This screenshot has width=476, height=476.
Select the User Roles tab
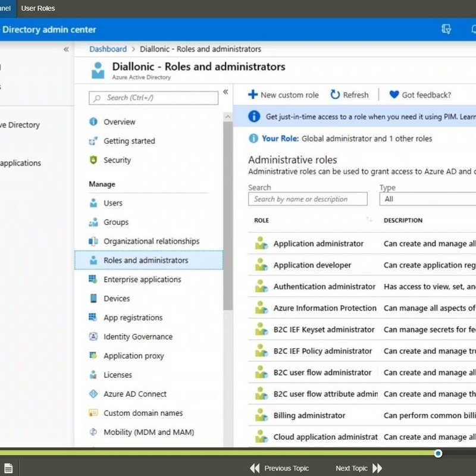click(38, 8)
